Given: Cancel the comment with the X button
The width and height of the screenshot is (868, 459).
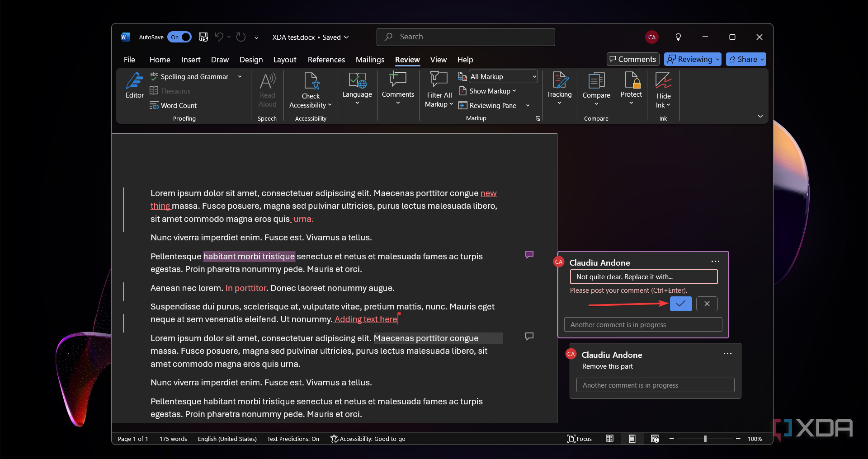Looking at the screenshot, I should [707, 304].
